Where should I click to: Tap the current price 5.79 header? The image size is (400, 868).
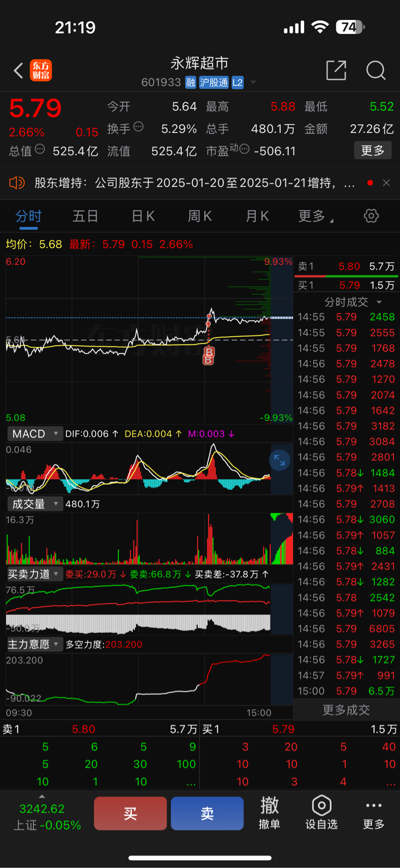[x=35, y=108]
